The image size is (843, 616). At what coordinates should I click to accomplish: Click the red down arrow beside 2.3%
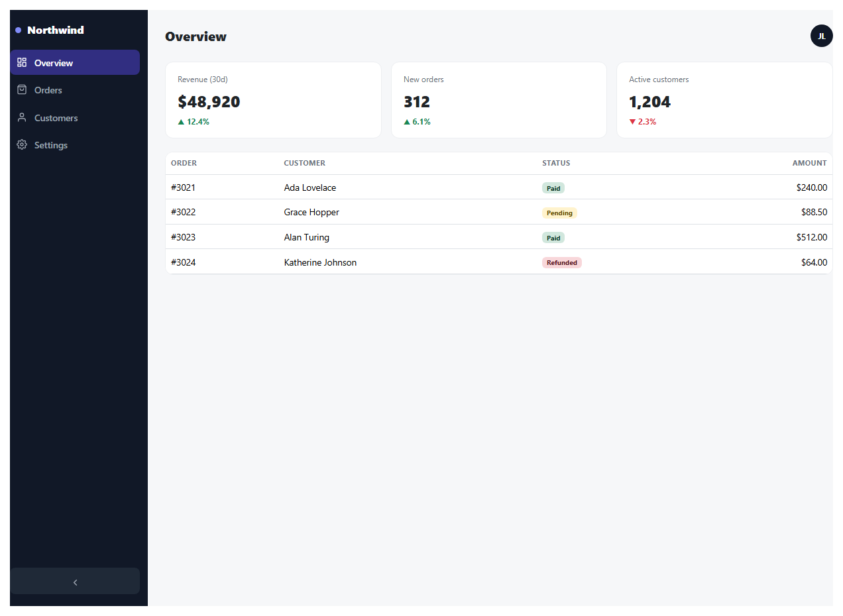click(632, 122)
